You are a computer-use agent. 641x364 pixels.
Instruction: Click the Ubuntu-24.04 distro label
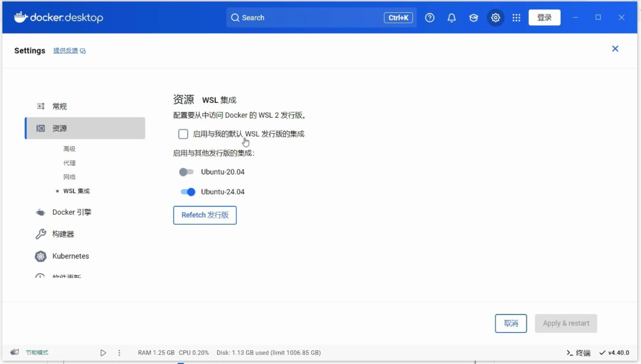[x=223, y=192]
